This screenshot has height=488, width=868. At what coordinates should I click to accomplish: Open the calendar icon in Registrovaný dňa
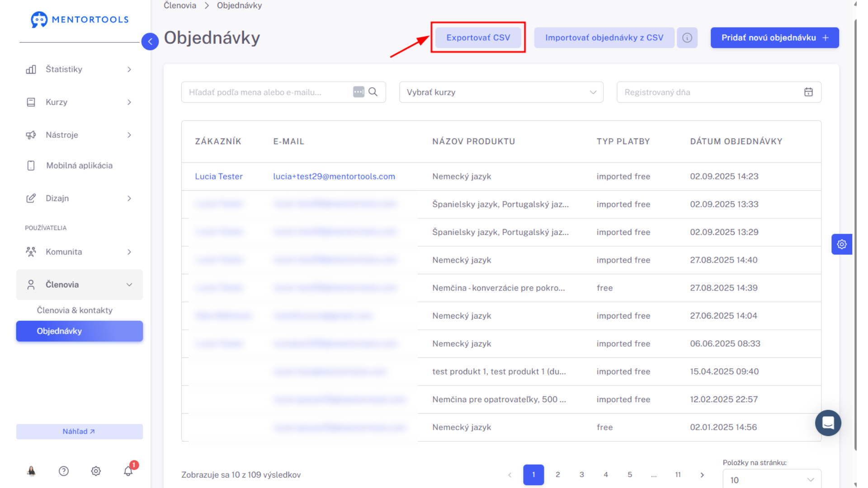click(x=809, y=92)
